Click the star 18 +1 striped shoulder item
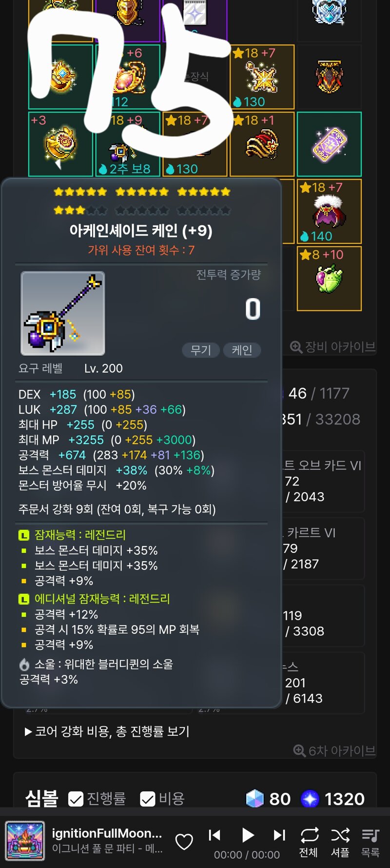 point(262,144)
